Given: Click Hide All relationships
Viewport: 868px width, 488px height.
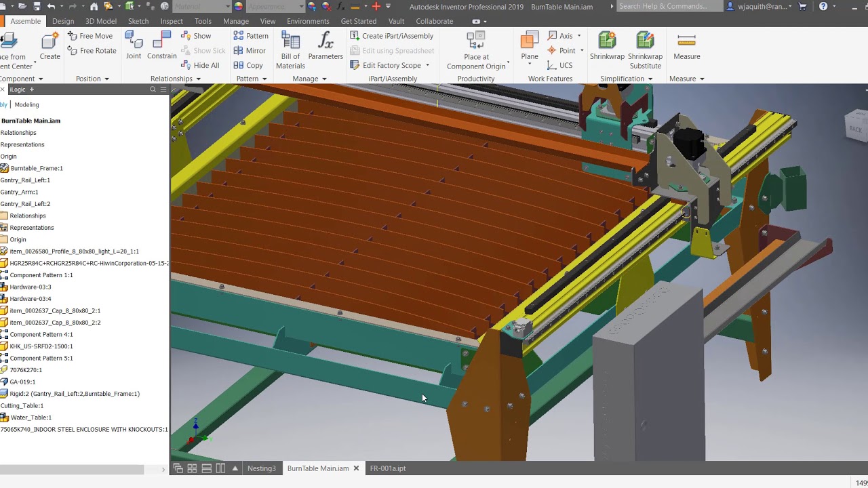Looking at the screenshot, I should point(200,66).
